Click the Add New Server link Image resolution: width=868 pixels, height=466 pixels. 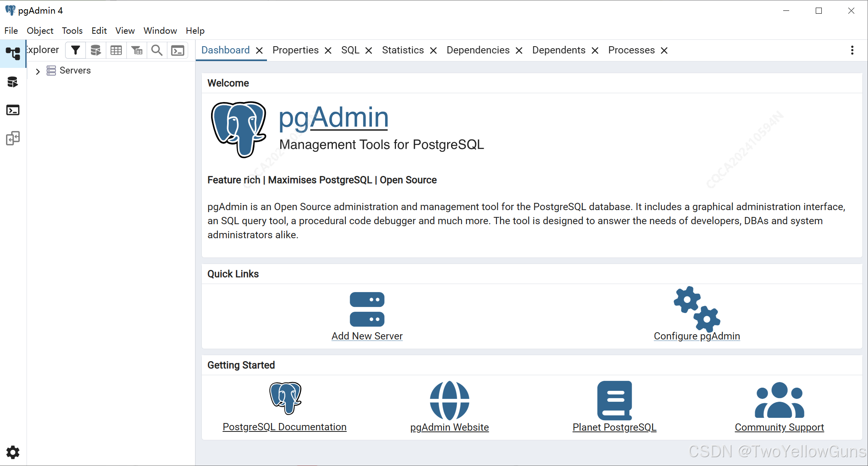click(x=367, y=336)
